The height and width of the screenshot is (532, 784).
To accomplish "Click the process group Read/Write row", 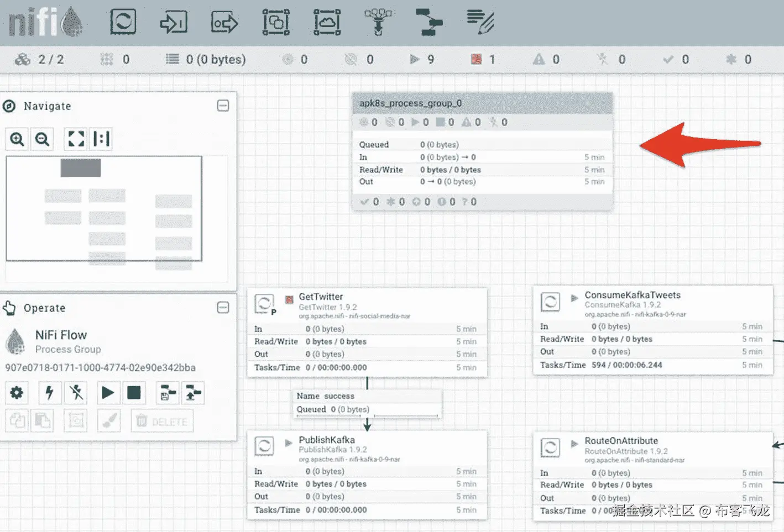I will 483,170.
